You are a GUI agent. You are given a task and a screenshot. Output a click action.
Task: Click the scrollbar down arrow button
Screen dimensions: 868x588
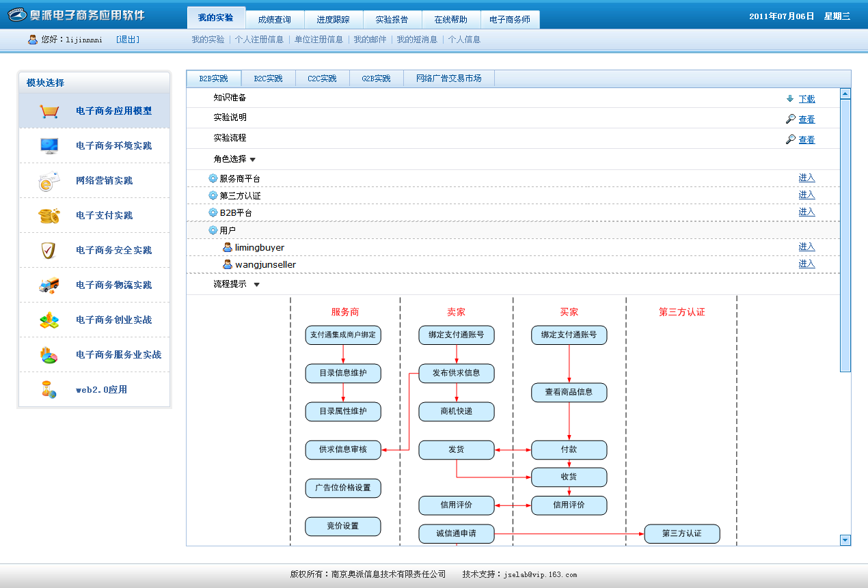click(845, 540)
